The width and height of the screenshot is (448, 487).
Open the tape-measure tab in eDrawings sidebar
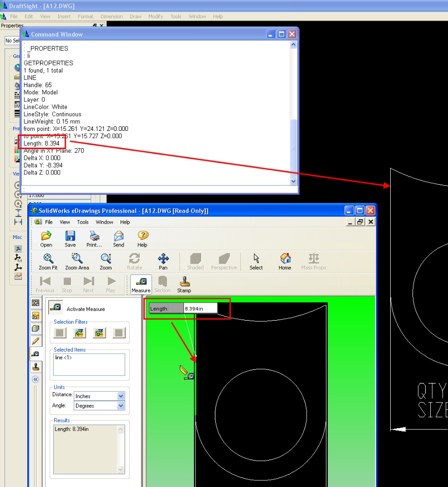(35, 354)
